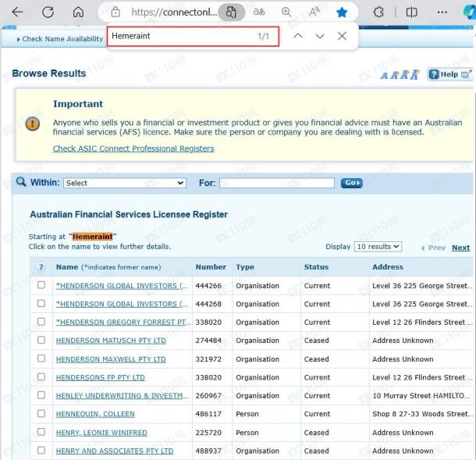
Task: Open *HENDERSON GREGORY FORREST link
Action: pos(123,323)
